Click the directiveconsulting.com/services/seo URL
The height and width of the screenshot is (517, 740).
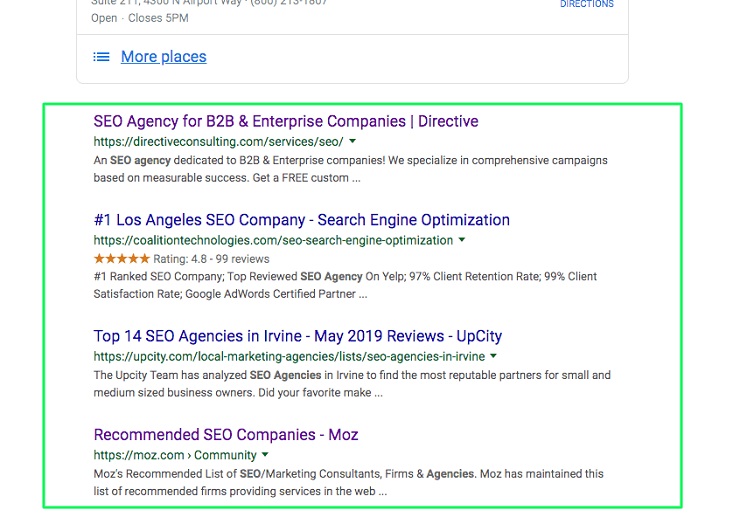tap(219, 142)
